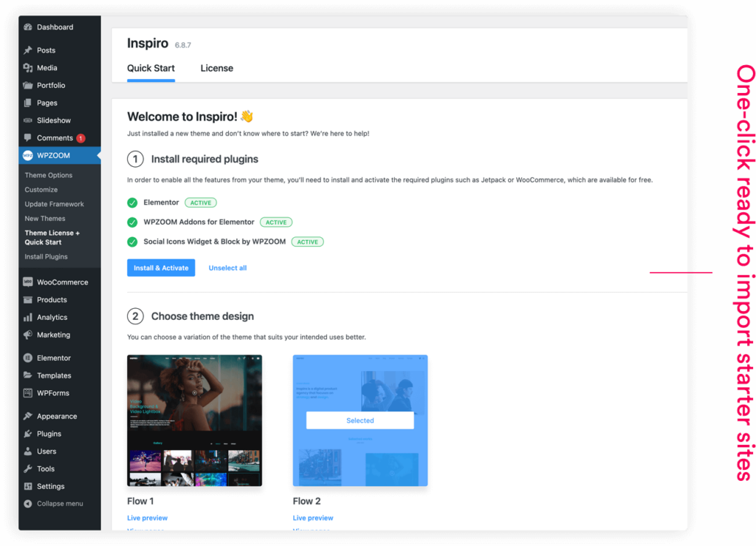Click the red Comments notification badge
This screenshot has width=756, height=546.
(80, 138)
